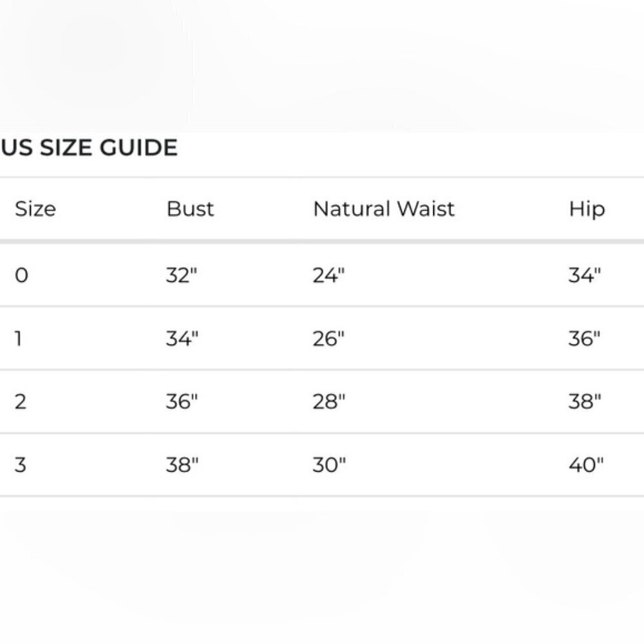Click the 26" natural waist value
Image resolution: width=644 pixels, height=644 pixels.
[x=328, y=339]
